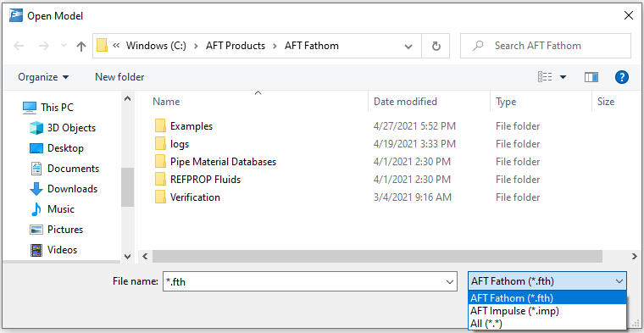The image size is (644, 333).
Task: Click the file list's right arrow
Action: [x=634, y=256]
